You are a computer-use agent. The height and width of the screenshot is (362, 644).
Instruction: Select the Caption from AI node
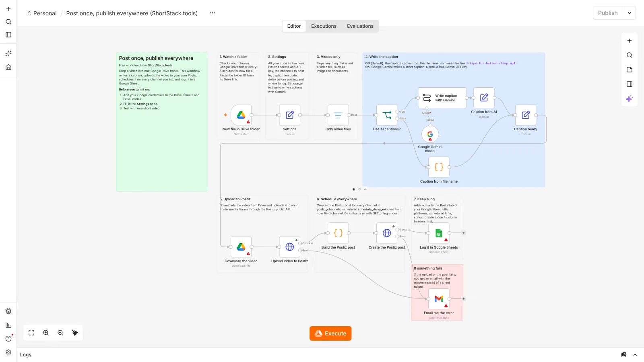click(x=484, y=98)
